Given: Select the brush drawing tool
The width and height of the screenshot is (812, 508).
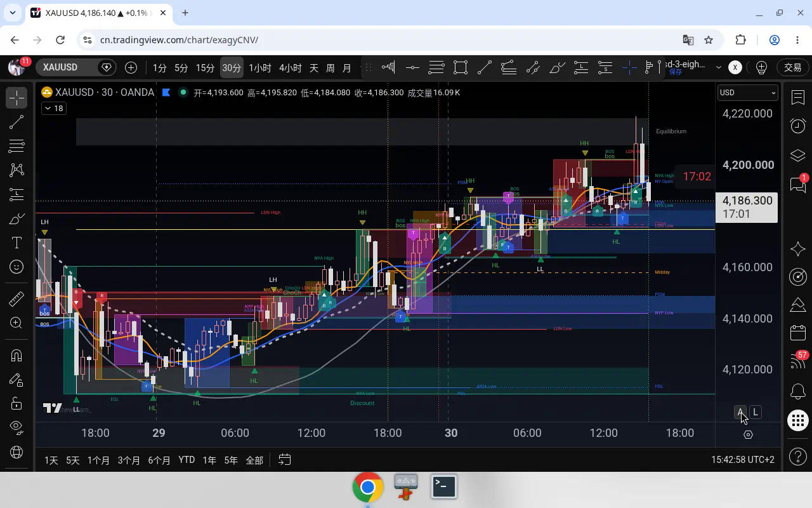Looking at the screenshot, I should click(16, 219).
